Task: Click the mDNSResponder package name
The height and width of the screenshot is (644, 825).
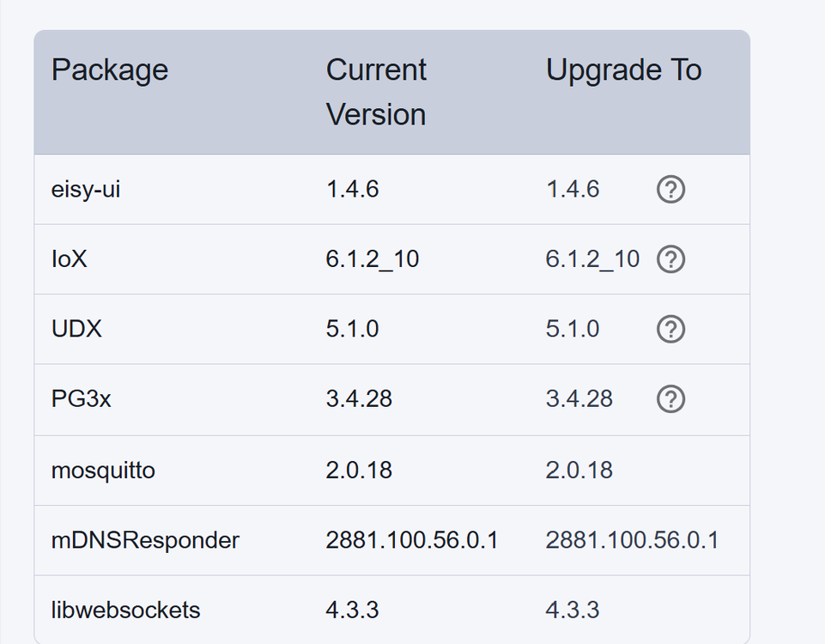Action: 145,540
